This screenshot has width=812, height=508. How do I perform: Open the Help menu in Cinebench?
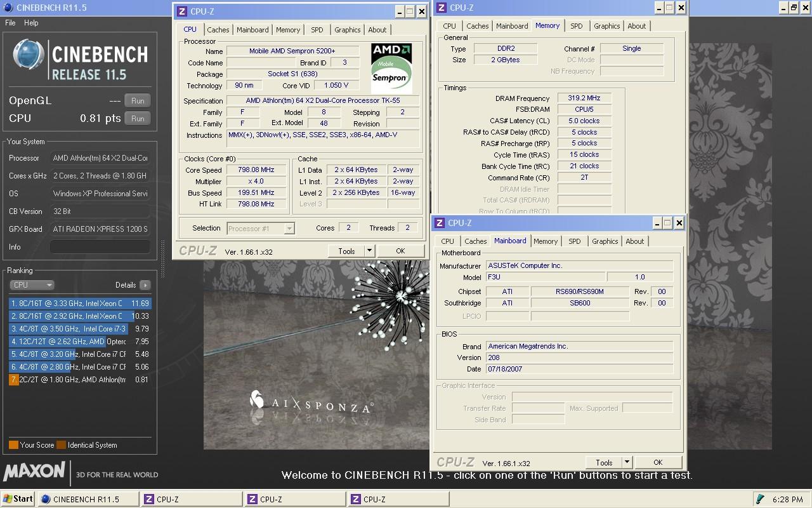click(x=31, y=23)
